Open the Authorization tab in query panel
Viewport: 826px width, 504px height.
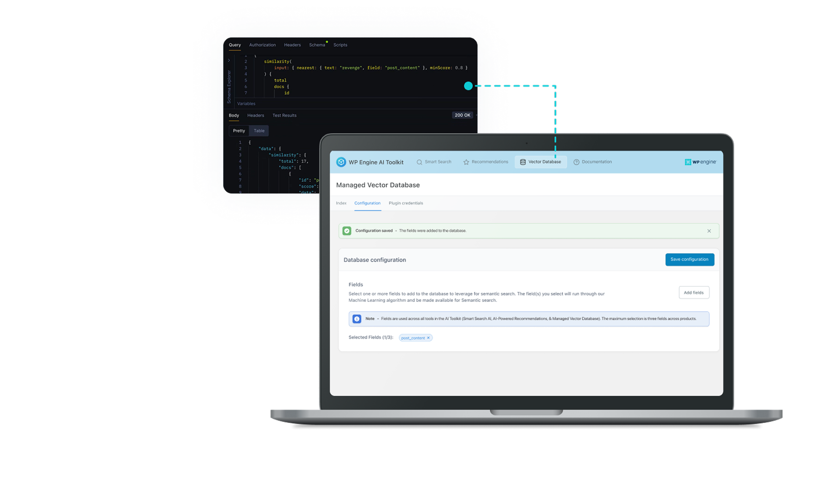point(262,45)
